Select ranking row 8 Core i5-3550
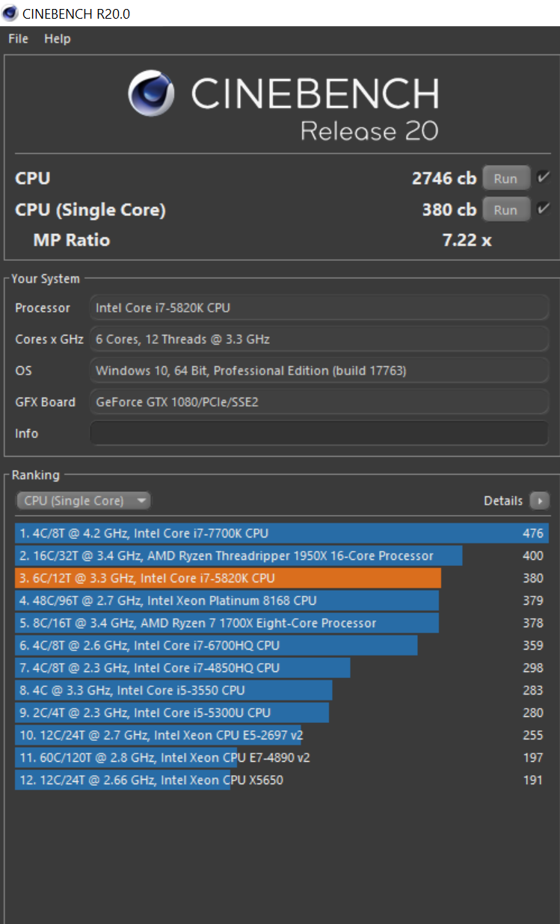This screenshot has width=560, height=924. 282,690
